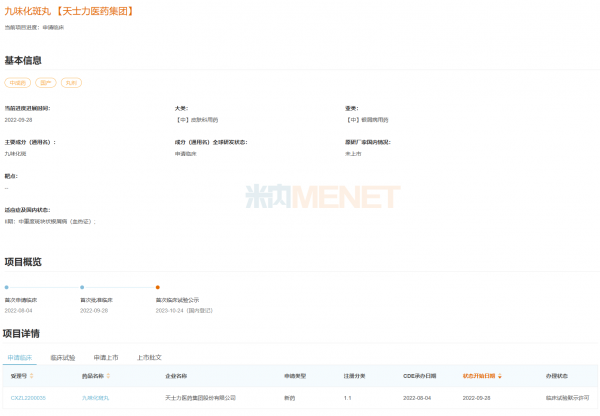
Task: Sort by 受理号 column sort icon
Action: click(x=31, y=377)
